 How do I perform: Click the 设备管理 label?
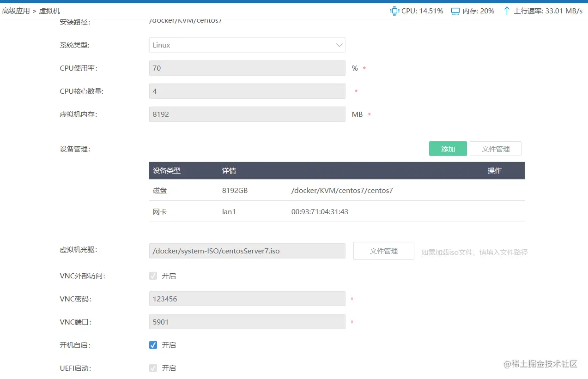pos(75,149)
